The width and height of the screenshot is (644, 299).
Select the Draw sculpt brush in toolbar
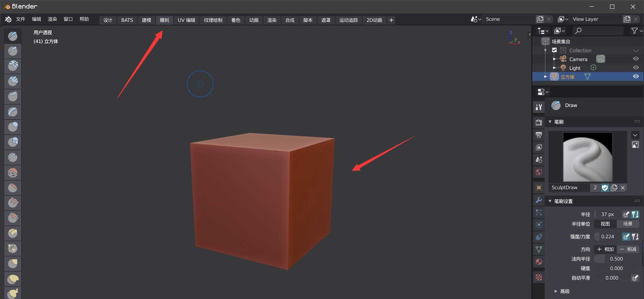click(13, 36)
